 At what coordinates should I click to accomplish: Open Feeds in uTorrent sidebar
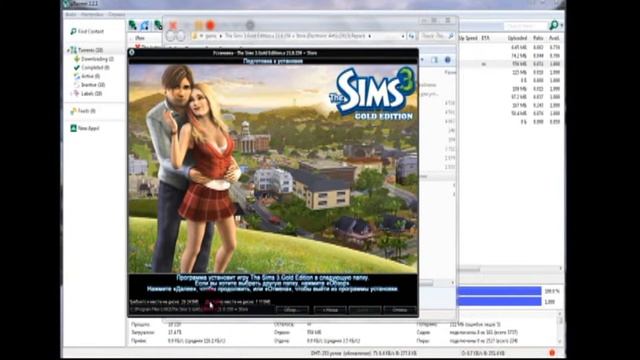click(x=83, y=111)
